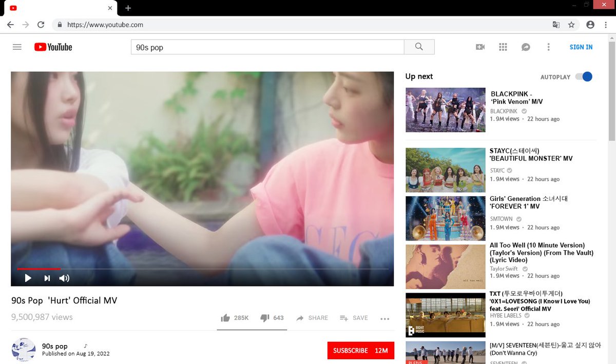Image resolution: width=616 pixels, height=364 pixels.
Task: Click the SHARE button
Action: pos(312,318)
